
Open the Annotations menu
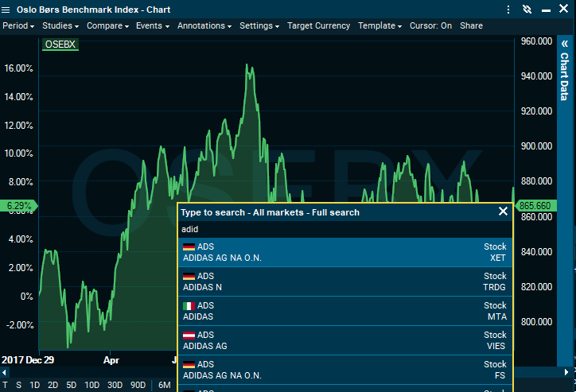204,25
